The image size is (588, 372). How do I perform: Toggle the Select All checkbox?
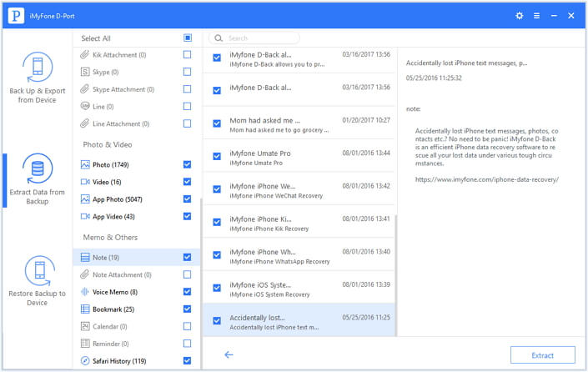pos(188,38)
